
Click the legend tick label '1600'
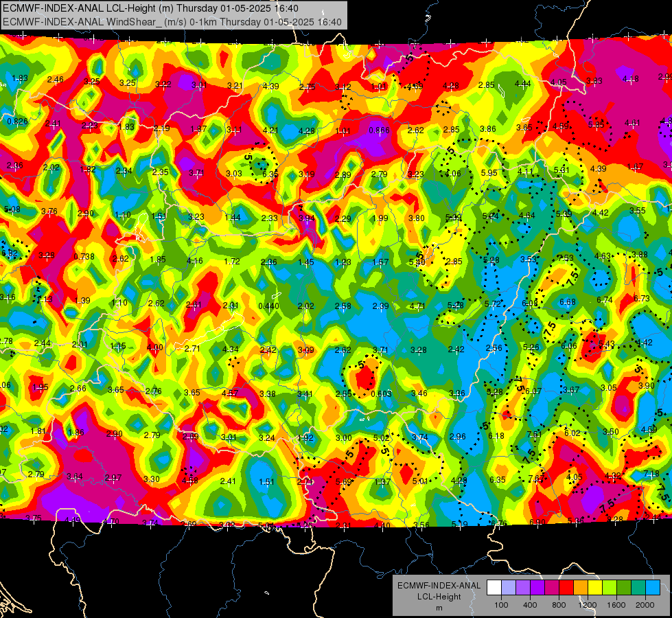point(616,605)
